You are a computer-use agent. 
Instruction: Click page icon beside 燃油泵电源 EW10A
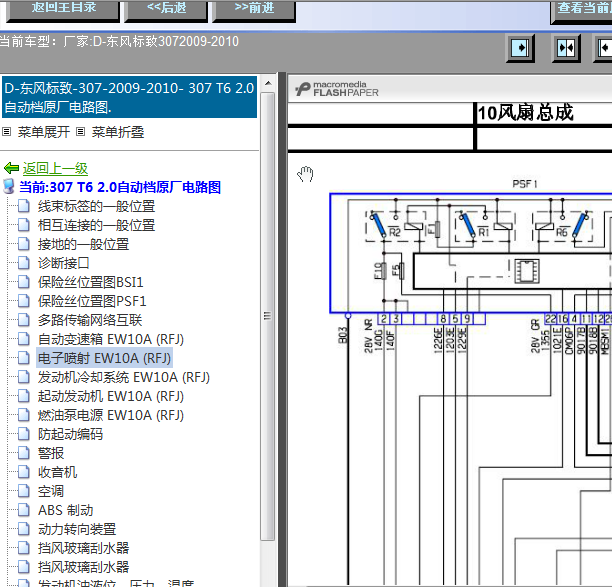(23, 415)
